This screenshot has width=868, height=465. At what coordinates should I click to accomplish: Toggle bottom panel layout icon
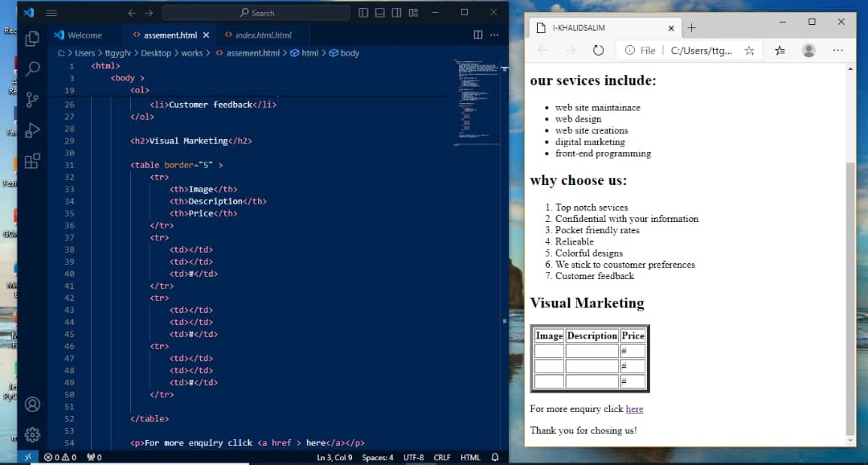(x=379, y=13)
